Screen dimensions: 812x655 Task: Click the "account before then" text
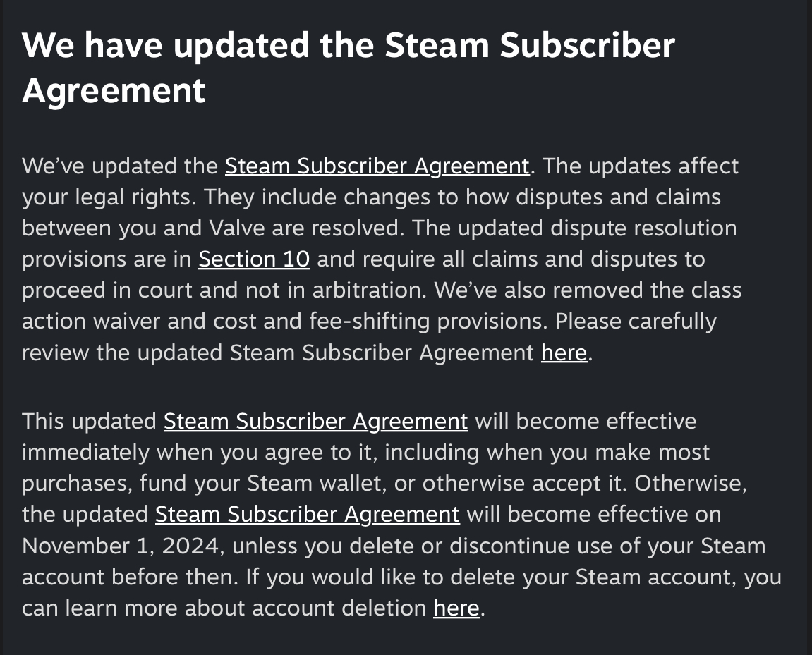(x=131, y=577)
